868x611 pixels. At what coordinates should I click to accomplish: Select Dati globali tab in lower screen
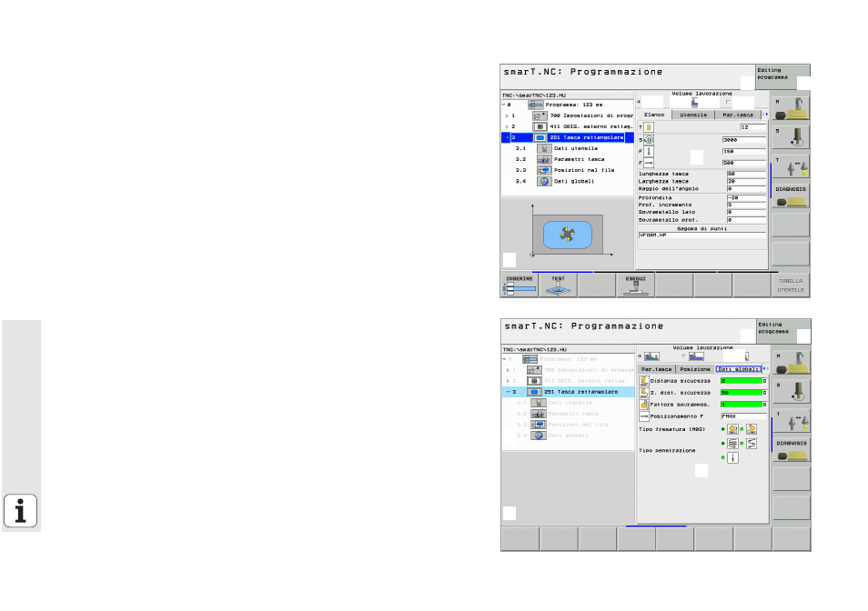pos(739,369)
